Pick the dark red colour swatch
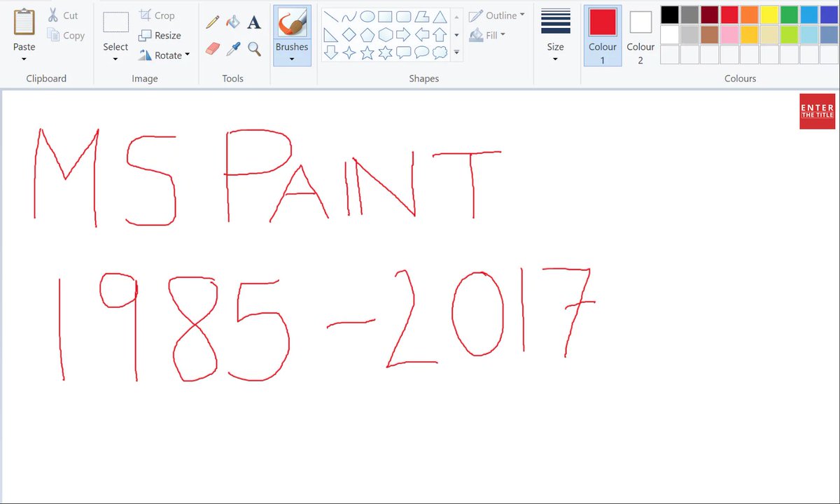840x504 pixels. tap(710, 15)
